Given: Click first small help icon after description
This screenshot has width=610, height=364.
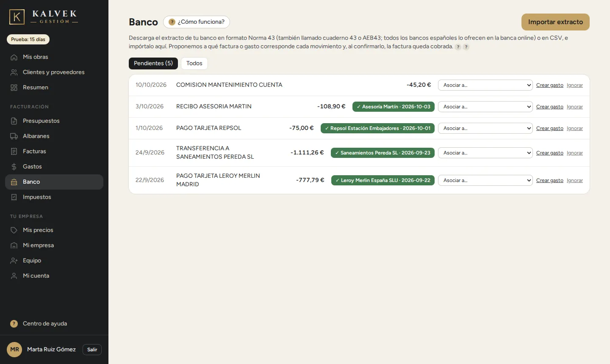Looking at the screenshot, I should click(458, 47).
